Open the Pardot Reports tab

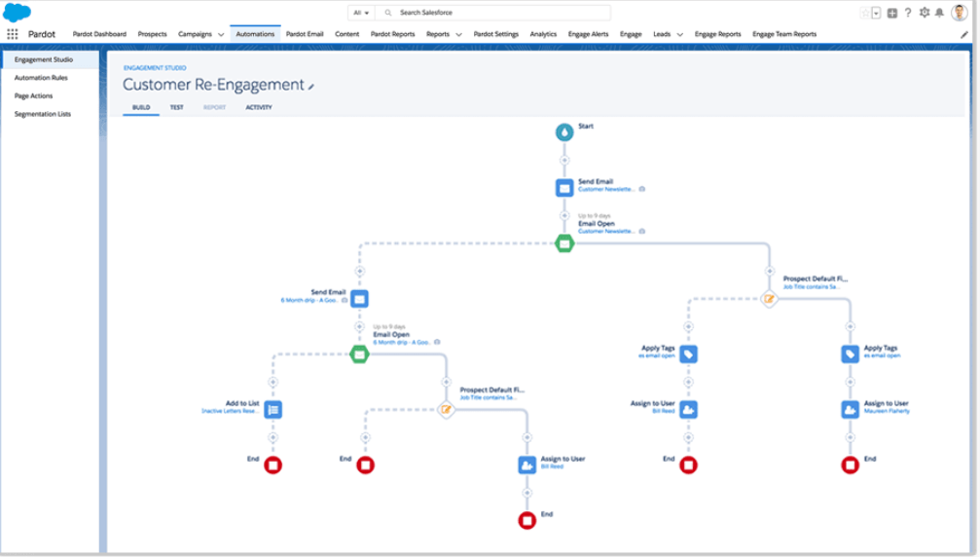click(x=392, y=34)
